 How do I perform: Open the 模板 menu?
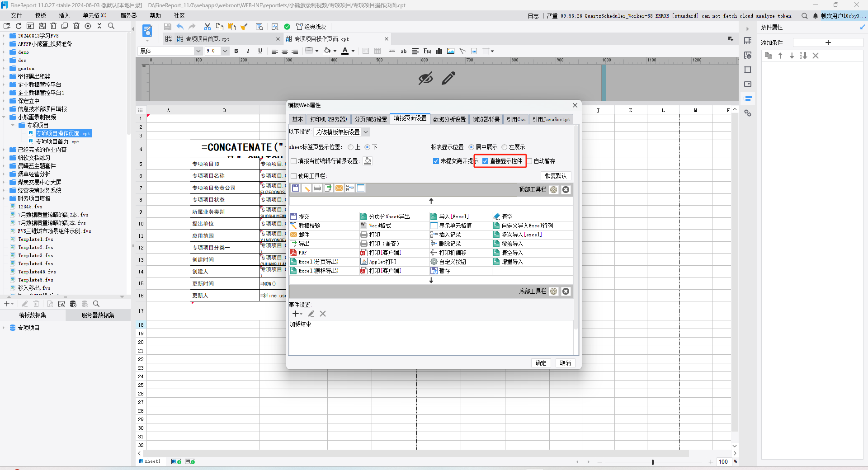(41, 15)
